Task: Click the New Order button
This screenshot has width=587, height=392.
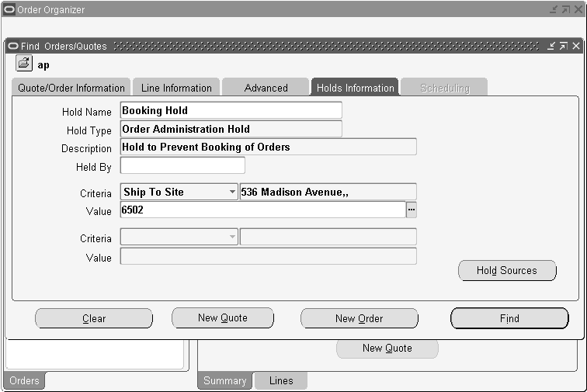Action: click(359, 318)
